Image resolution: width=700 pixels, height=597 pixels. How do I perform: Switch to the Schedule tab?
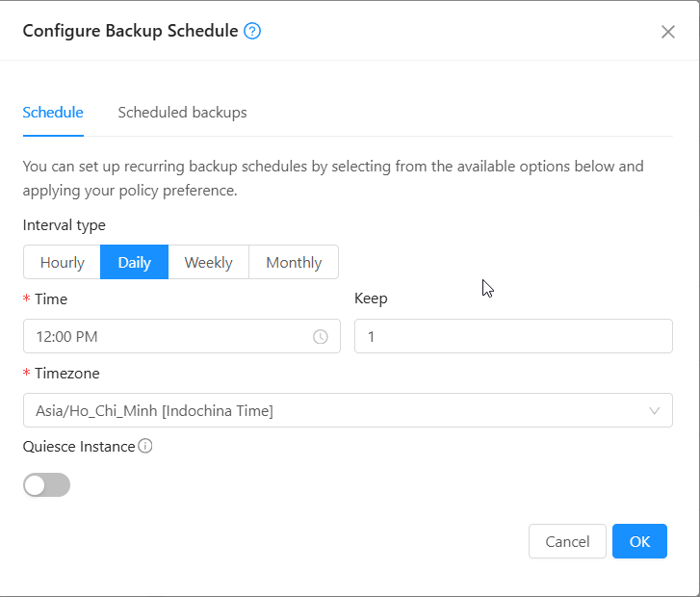click(x=53, y=113)
